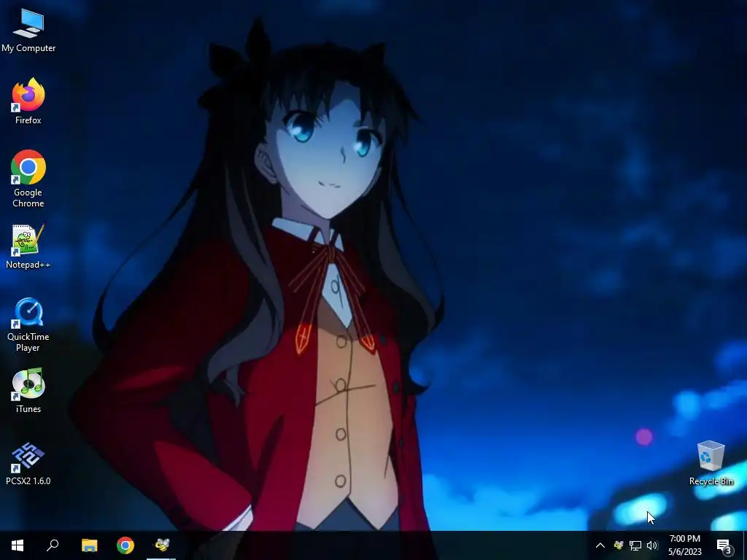747x560 pixels.
Task: Open the volume speaker tray icon
Action: click(652, 545)
